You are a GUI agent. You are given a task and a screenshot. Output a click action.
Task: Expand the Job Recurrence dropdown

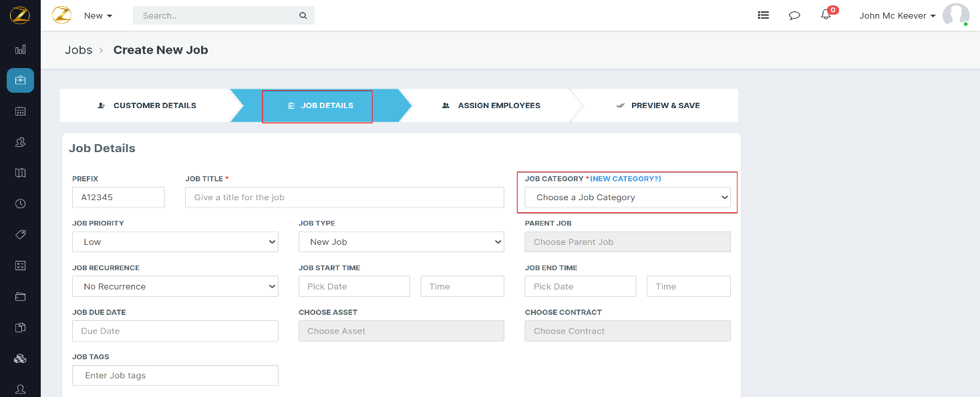[x=175, y=287]
